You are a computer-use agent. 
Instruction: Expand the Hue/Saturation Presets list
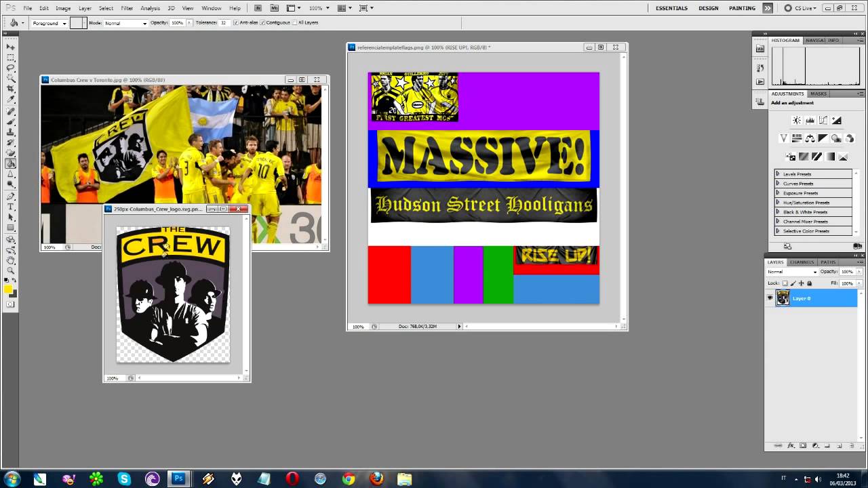778,203
